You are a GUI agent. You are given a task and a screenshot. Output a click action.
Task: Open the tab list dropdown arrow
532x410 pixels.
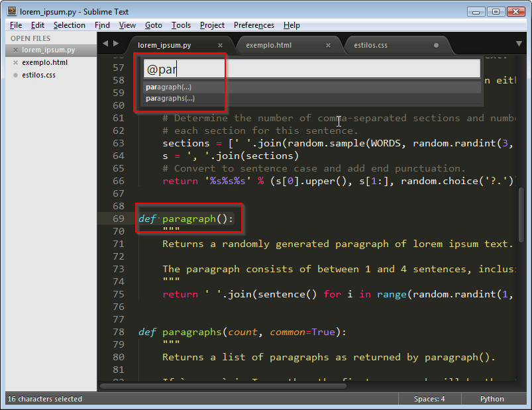pyautogui.click(x=519, y=44)
